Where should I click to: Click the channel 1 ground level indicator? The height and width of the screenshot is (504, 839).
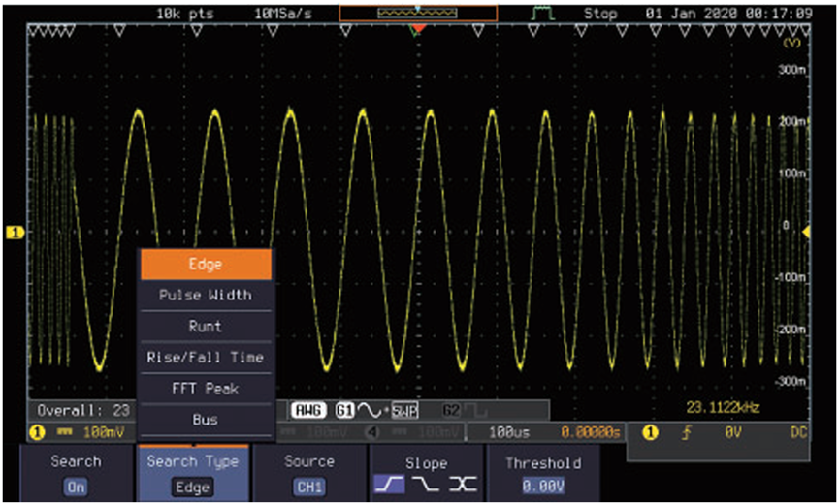pyautogui.click(x=15, y=233)
